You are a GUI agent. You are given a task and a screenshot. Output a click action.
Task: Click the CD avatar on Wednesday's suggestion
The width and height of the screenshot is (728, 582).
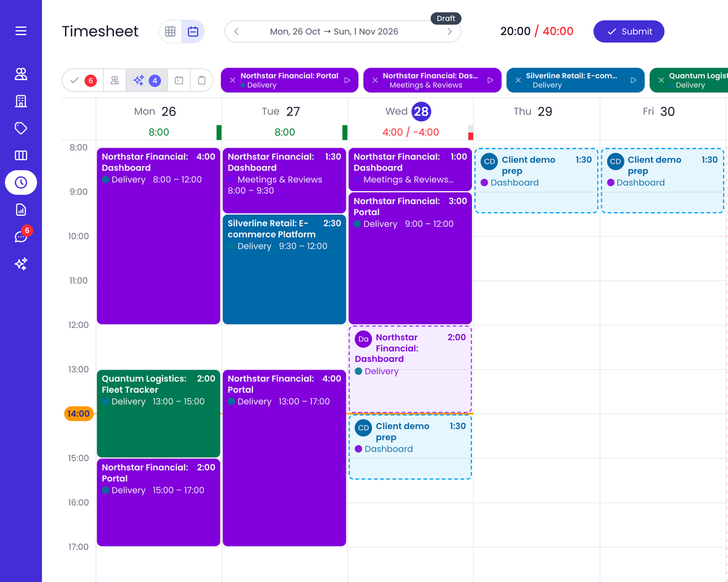[x=363, y=427]
